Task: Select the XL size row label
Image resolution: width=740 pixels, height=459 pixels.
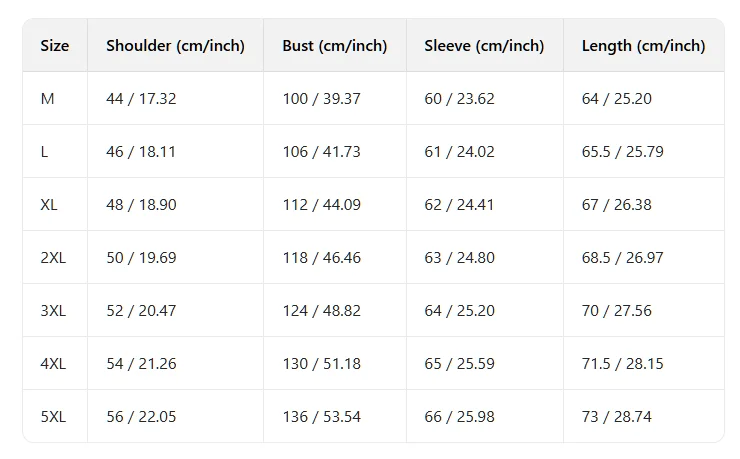Action: pos(49,205)
